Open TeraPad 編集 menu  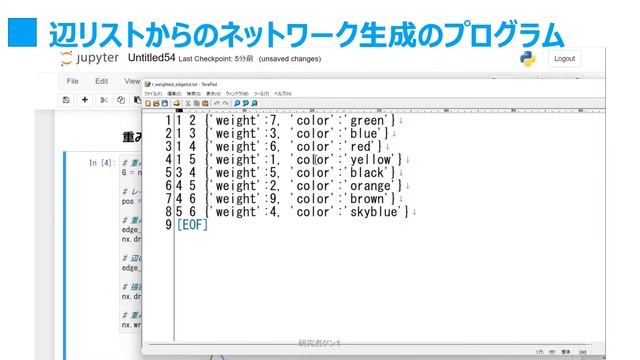point(174,93)
